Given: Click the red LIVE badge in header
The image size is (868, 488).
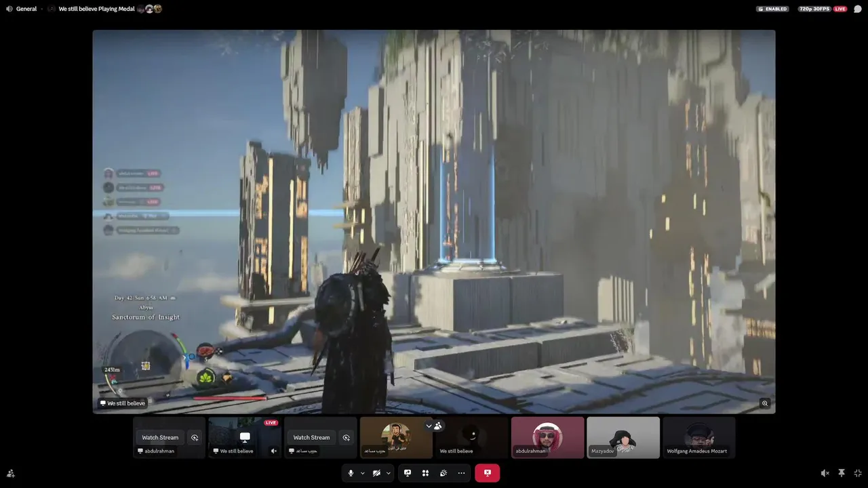Looking at the screenshot, I should point(840,9).
